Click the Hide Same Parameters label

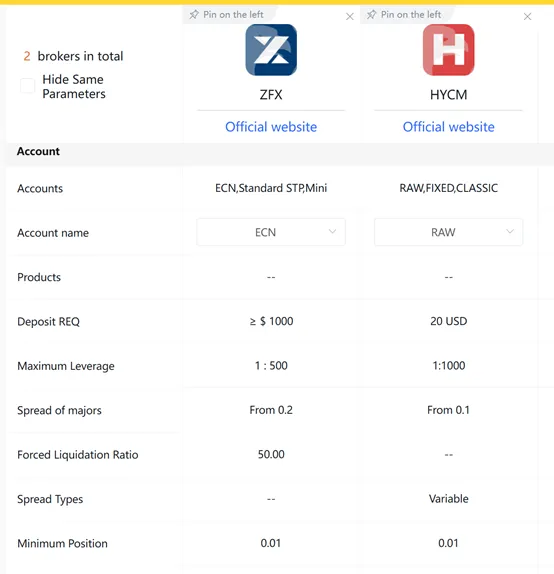click(74, 86)
